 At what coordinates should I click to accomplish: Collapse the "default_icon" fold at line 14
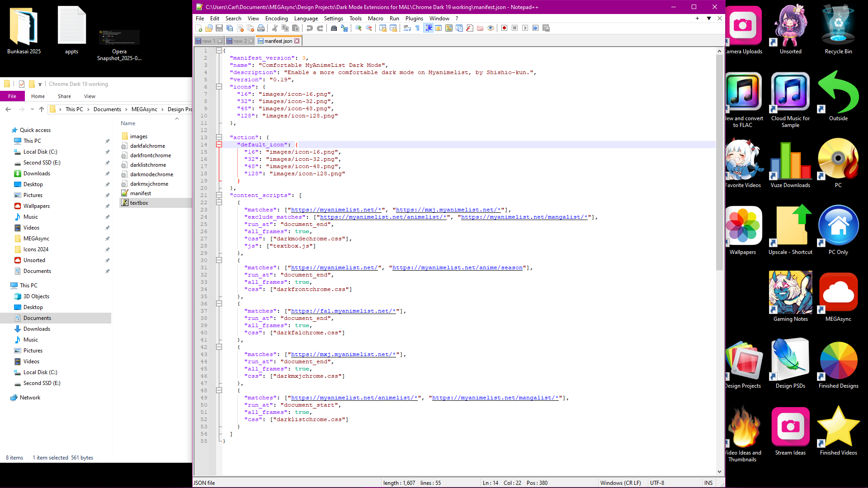click(x=219, y=145)
